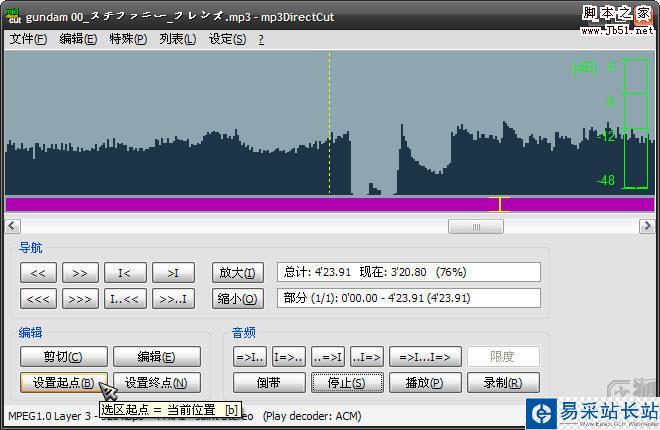Stop playback with 停止(S) button
Screen dimensions: 660x430
point(347,382)
